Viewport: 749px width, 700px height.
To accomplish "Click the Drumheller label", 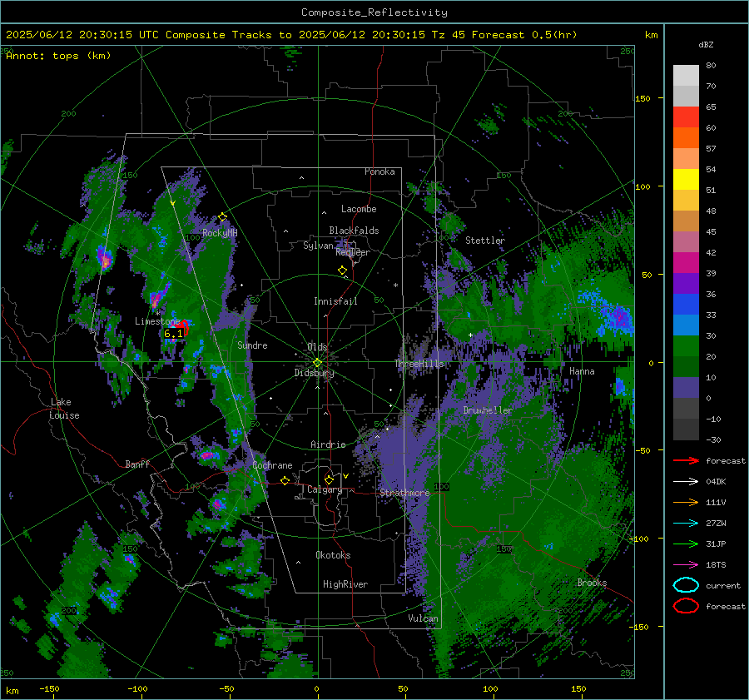I will (487, 410).
